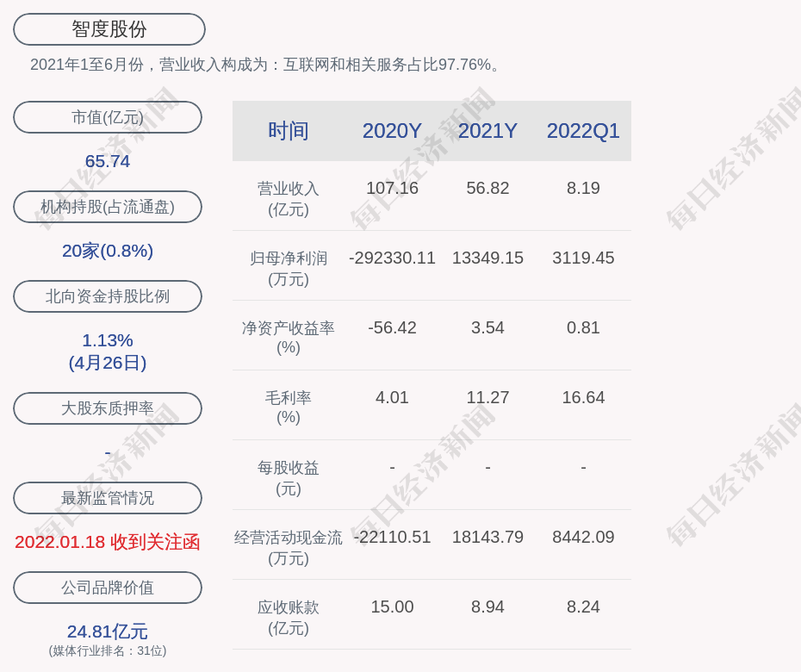Screen dimensions: 801x672
Task: Click the 2021年1至6月份 revenue composition sentence
Action: [266, 65]
